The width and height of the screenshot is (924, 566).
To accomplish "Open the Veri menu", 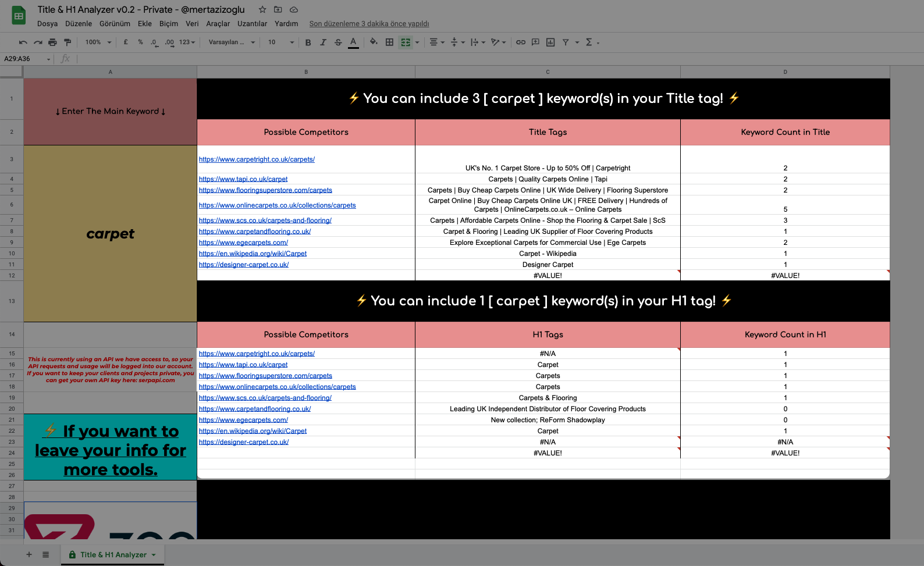I will tap(192, 24).
